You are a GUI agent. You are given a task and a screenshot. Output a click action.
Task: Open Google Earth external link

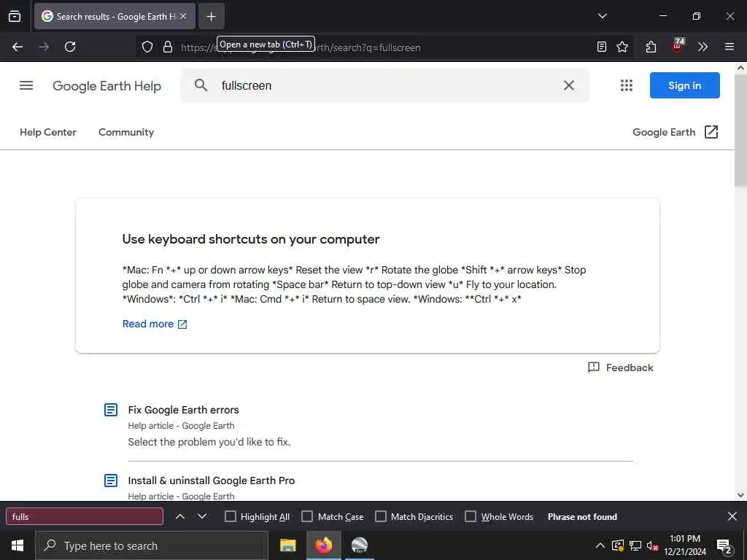(x=675, y=132)
